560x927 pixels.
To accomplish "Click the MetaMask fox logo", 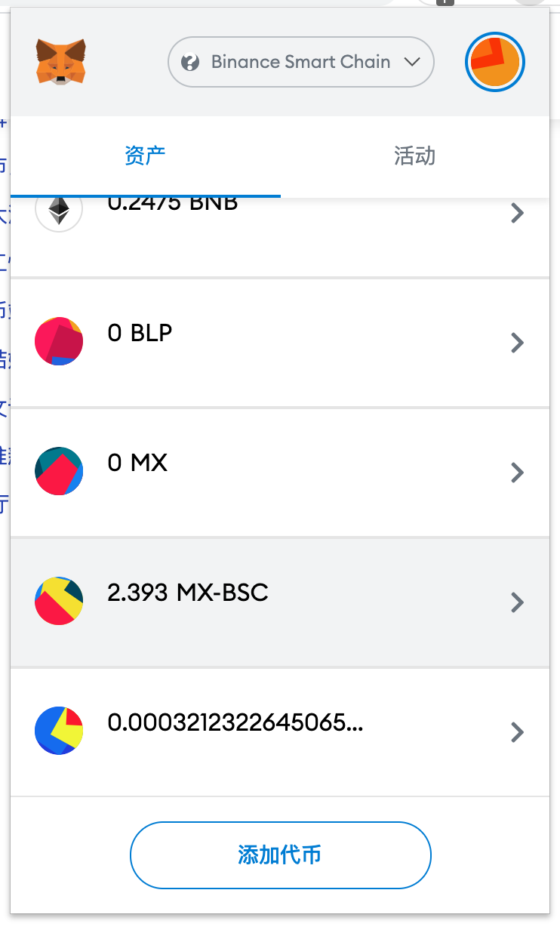I will click(60, 61).
